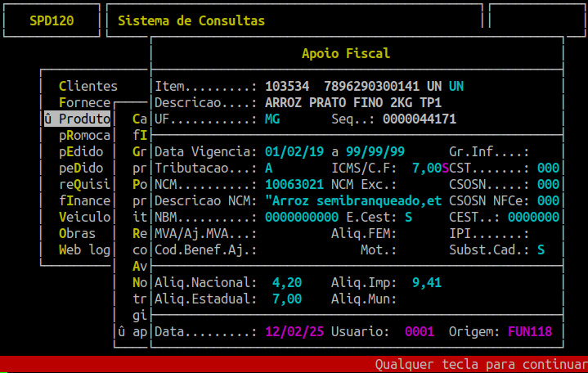
Task: Open the Fornece menu entry
Action: [84, 102]
